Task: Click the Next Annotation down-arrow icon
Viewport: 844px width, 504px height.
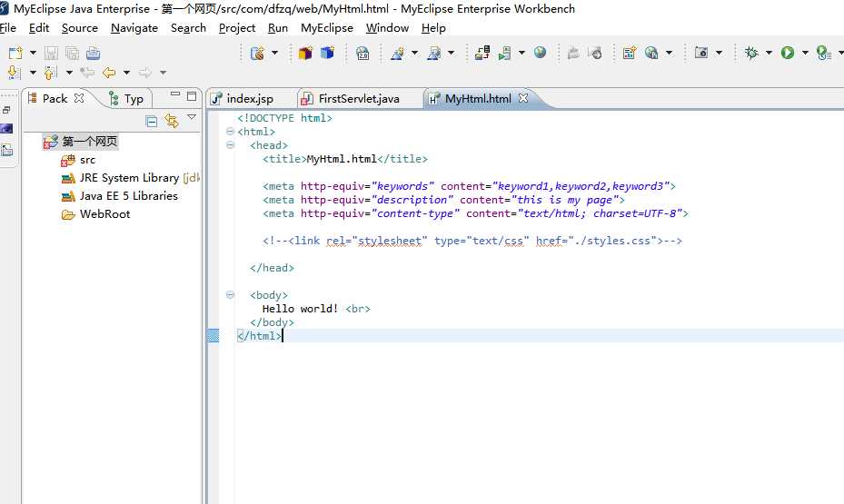Action: click(x=15, y=72)
